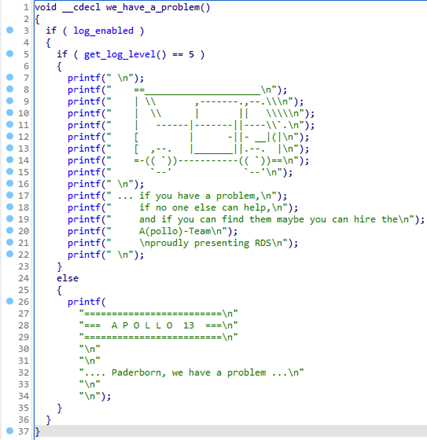Screen dimensions: 427x440
Task: Click the else keyword on line 24
Action: point(67,278)
